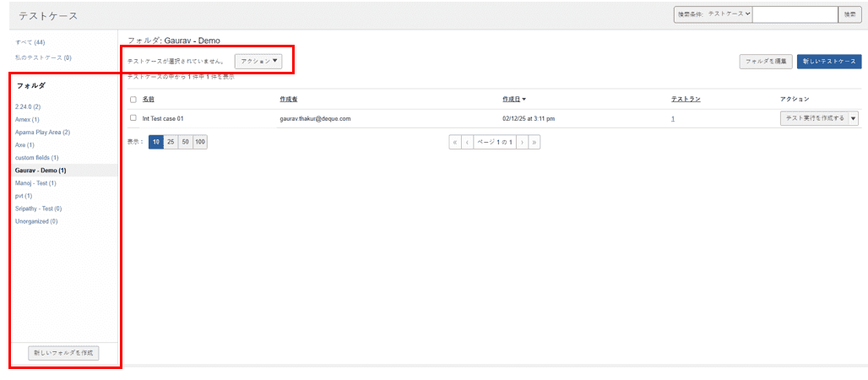
Task: Expand the 検索条件 テストケース dropdown
Action: pyautogui.click(x=730, y=14)
